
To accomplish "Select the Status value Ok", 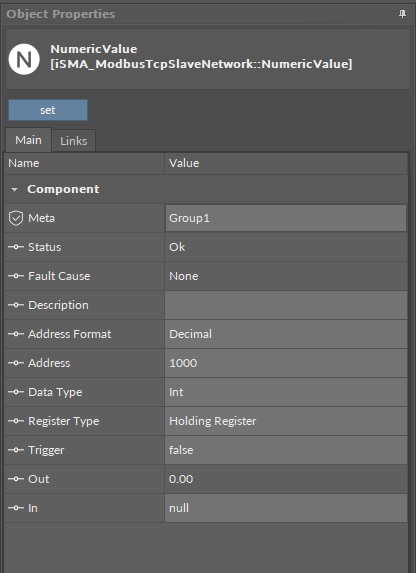I will 177,247.
